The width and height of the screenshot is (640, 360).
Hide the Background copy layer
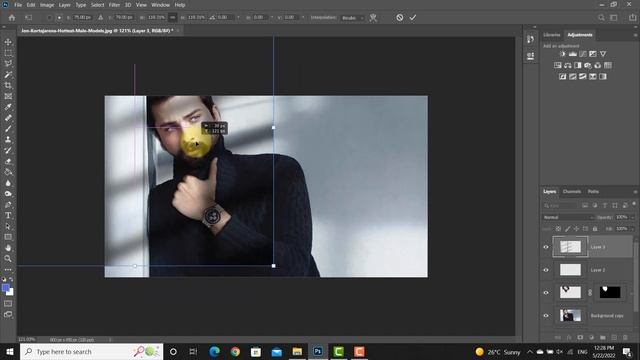[546, 316]
